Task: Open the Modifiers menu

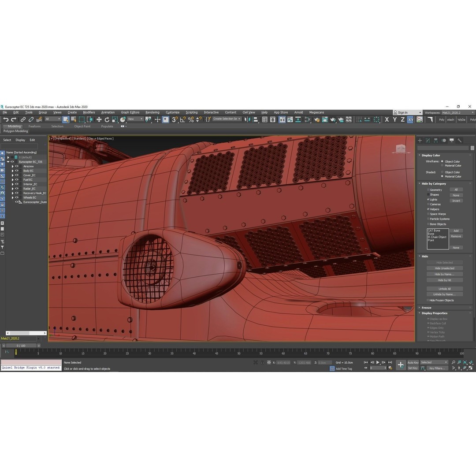Action: tap(89, 112)
